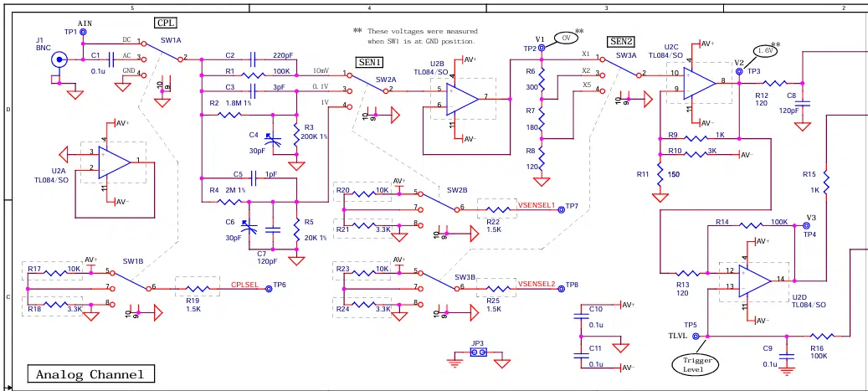Click the C1 0.1u capacitor symbol
Screen dimensions: 868x391
coord(112,59)
